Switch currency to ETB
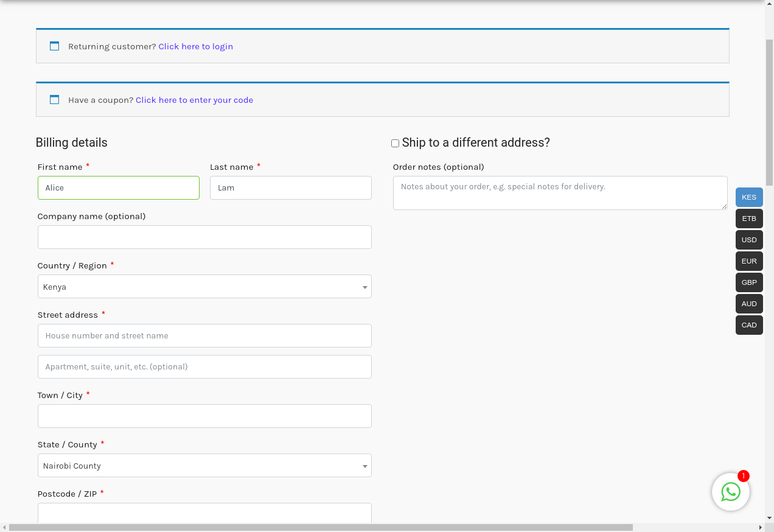The image size is (774, 532). pos(749,219)
